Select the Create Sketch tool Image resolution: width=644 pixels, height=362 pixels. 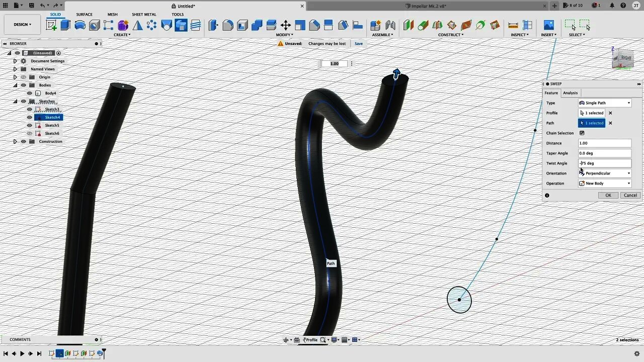(51, 25)
